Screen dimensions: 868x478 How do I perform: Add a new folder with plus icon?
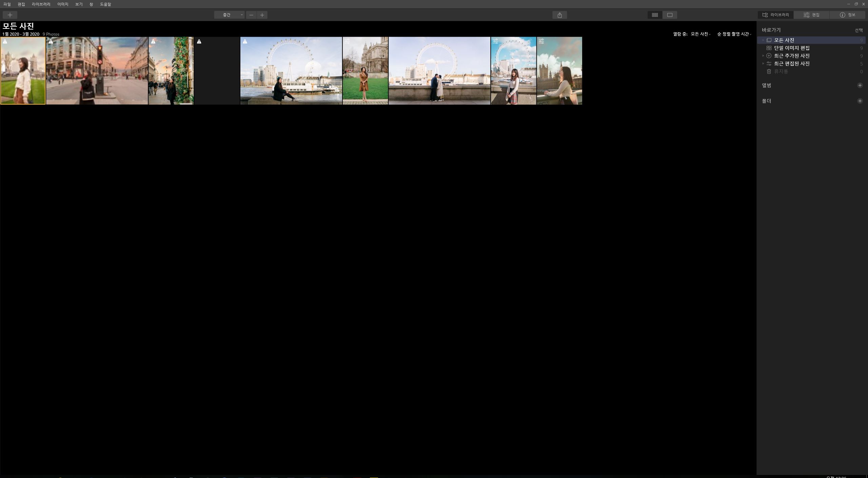point(860,101)
